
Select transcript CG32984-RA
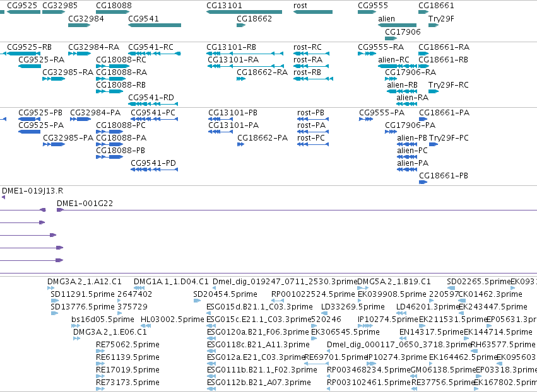pos(80,54)
